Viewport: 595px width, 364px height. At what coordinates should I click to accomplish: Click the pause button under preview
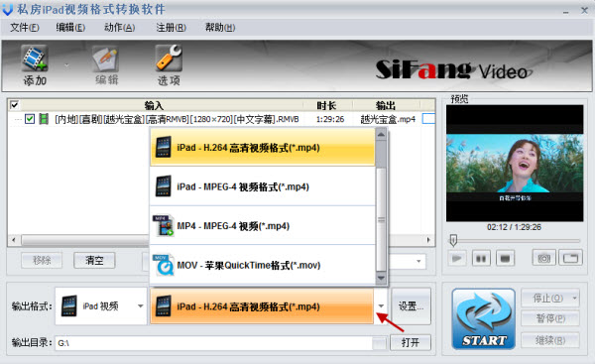coord(481,259)
